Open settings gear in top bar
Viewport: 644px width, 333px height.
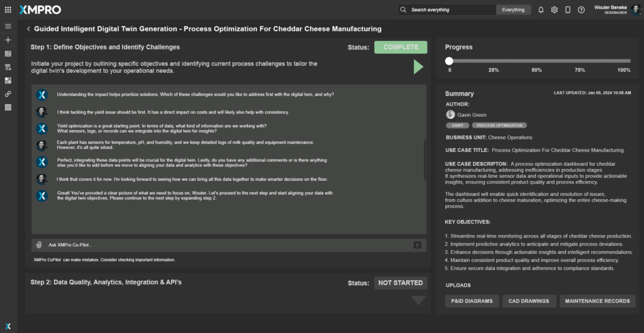[x=554, y=10]
